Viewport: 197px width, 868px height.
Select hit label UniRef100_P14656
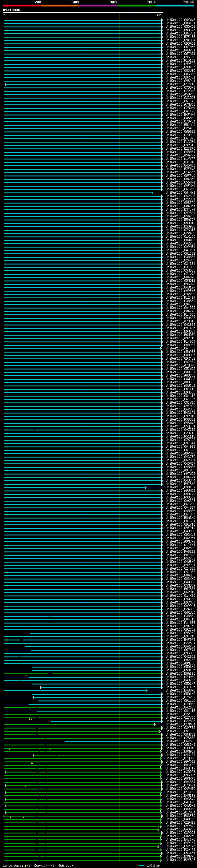(180, 314)
